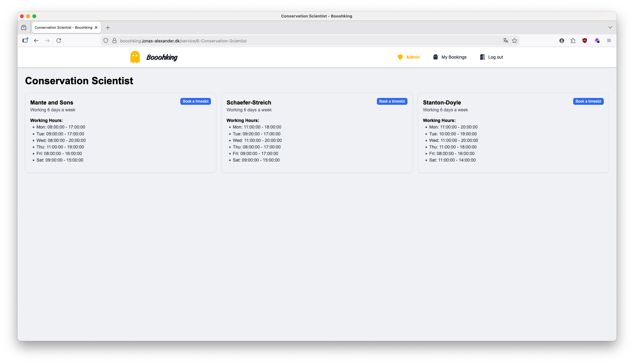This screenshot has height=364, width=634.
Task: Bookmark page with the star icon
Action: [515, 41]
